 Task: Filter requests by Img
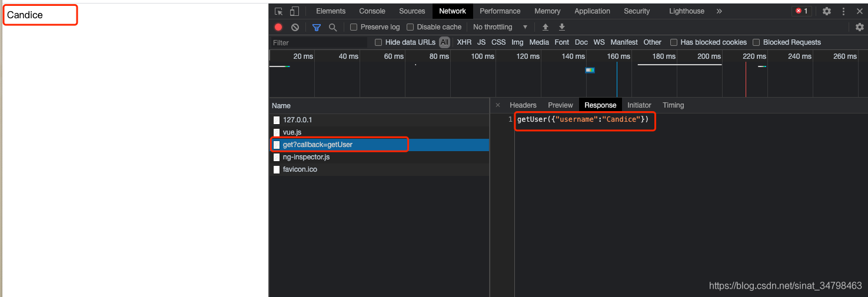[517, 42]
